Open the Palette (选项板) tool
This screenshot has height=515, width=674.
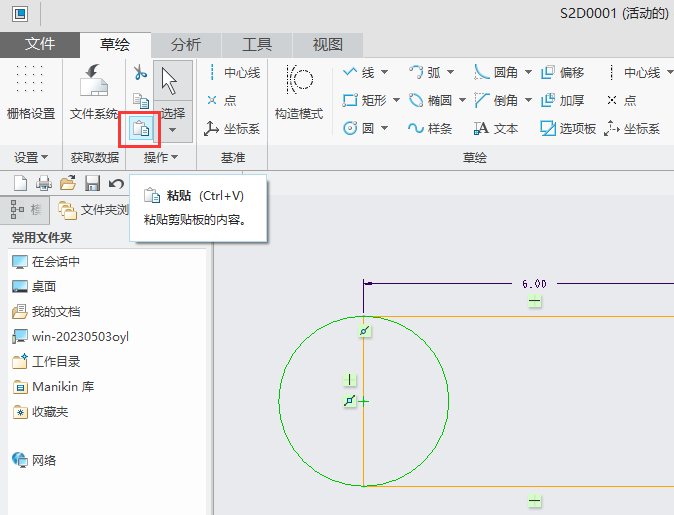(568, 129)
